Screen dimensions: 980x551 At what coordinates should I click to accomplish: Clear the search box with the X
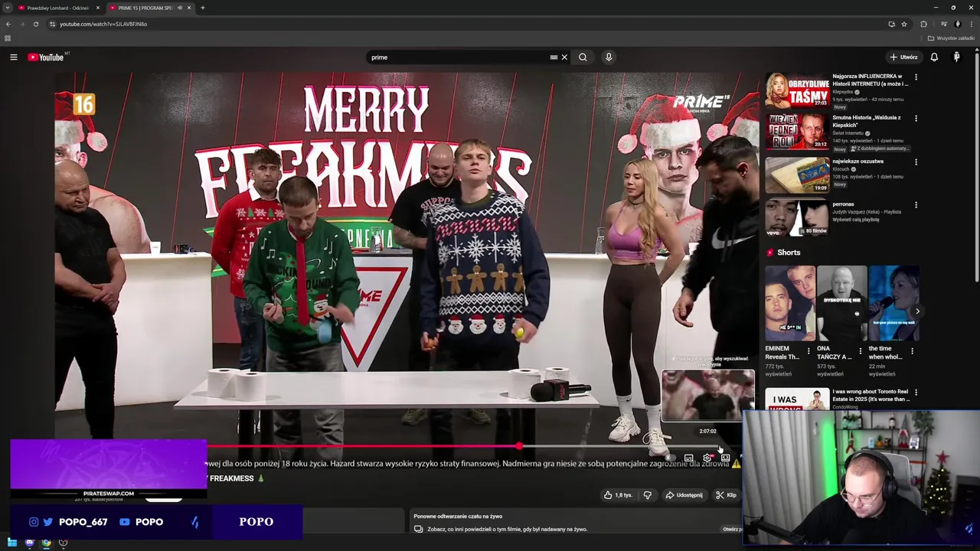pos(564,57)
